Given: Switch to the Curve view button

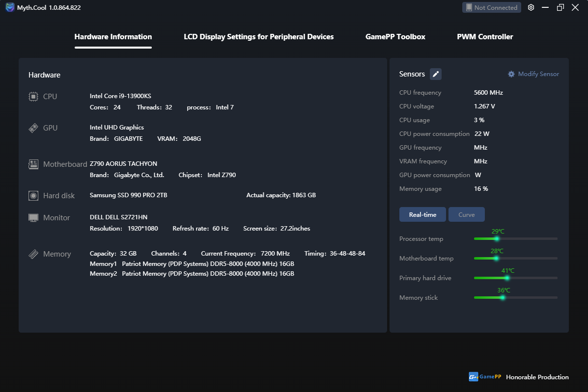Looking at the screenshot, I should [467, 214].
